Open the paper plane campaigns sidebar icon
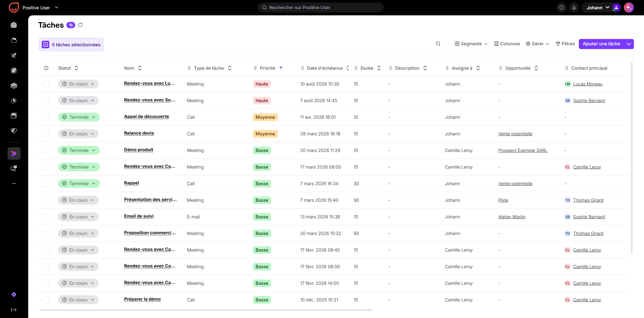The height and width of the screenshot is (318, 644). (14, 55)
